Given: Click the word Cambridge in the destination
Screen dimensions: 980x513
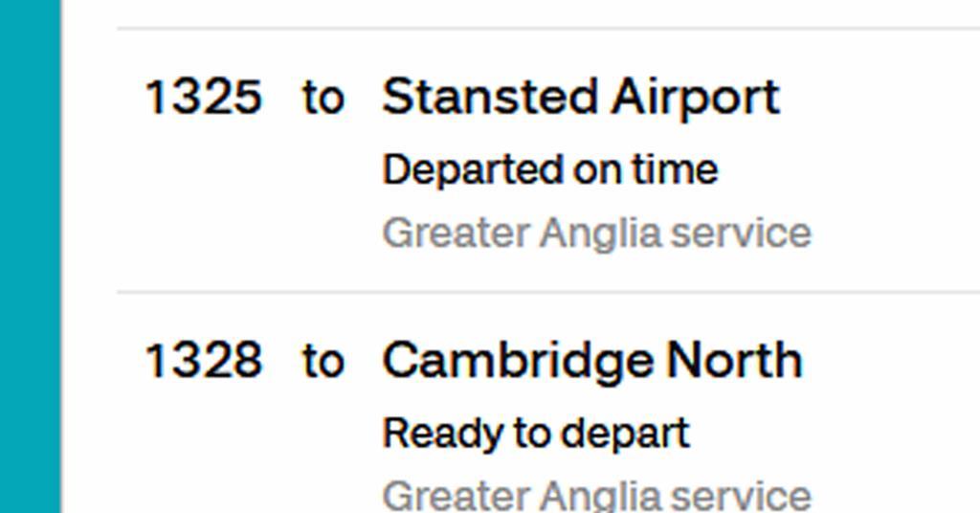Looking at the screenshot, I should click(517, 361).
